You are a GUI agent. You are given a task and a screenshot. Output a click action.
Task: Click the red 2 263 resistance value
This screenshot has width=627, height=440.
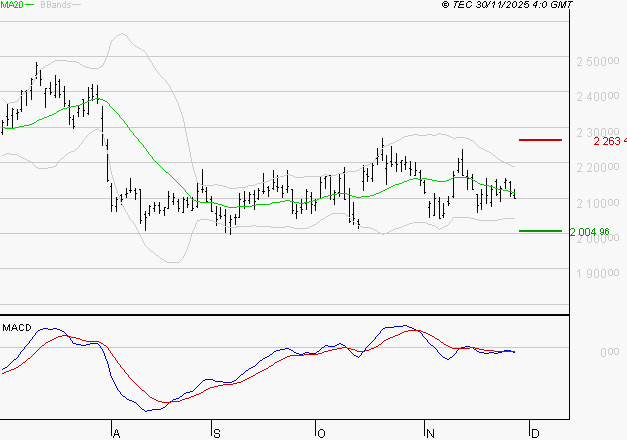pyautogui.click(x=610, y=141)
